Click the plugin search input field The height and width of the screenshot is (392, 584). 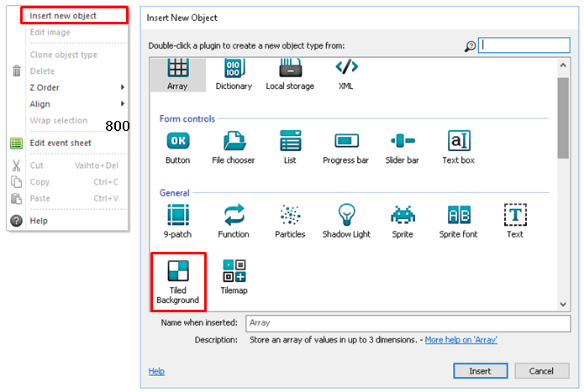523,45
